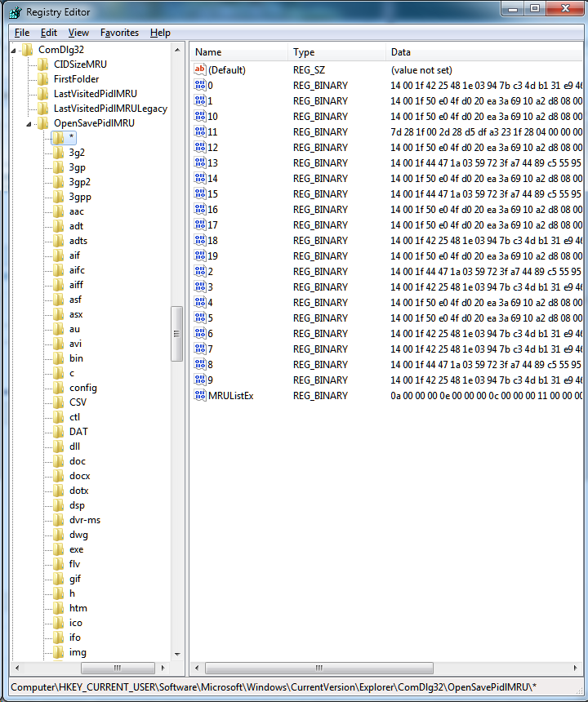Click the binary icon of value 5
The width and height of the screenshot is (588, 702).
200,318
